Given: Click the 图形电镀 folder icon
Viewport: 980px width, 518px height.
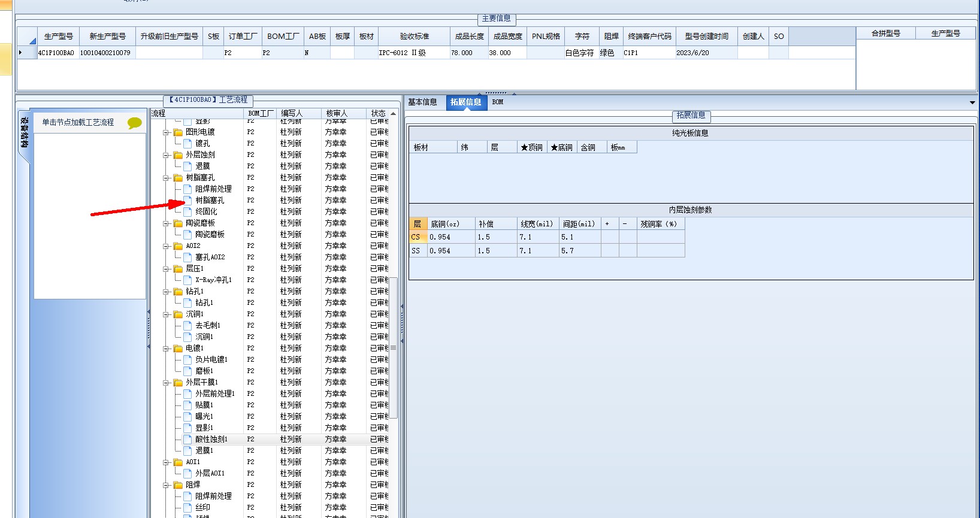Looking at the screenshot, I should 178,132.
